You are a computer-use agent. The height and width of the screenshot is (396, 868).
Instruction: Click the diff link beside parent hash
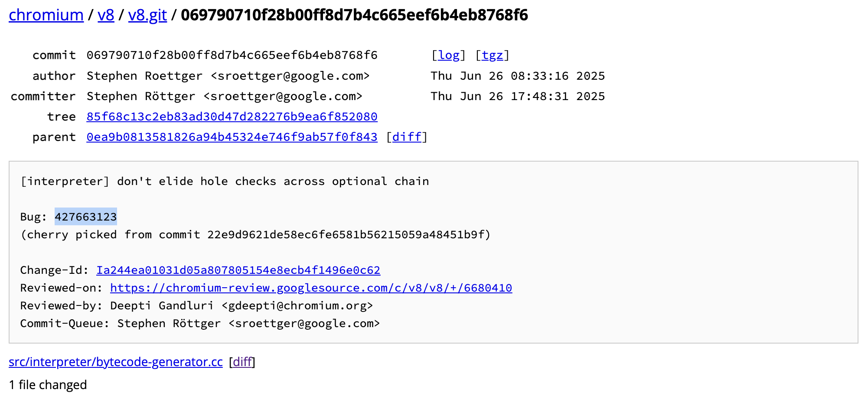click(x=407, y=137)
